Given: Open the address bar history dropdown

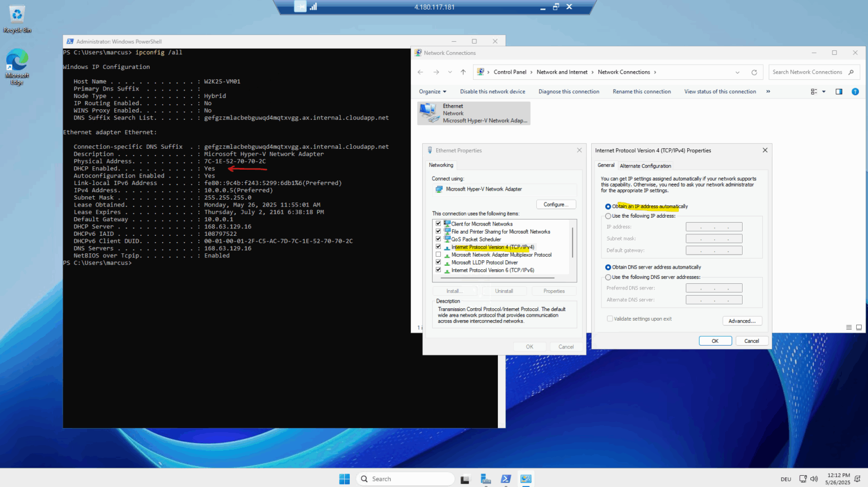Looking at the screenshot, I should tap(737, 72).
